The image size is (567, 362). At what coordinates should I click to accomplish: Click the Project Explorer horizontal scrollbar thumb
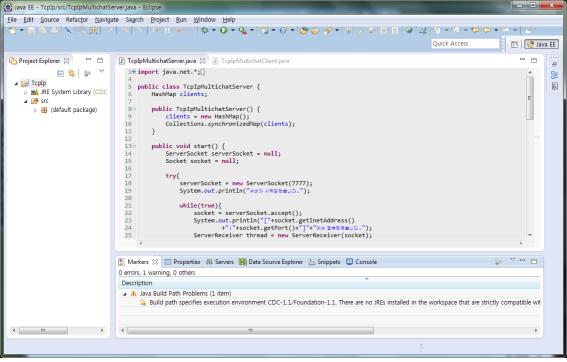(x=43, y=331)
